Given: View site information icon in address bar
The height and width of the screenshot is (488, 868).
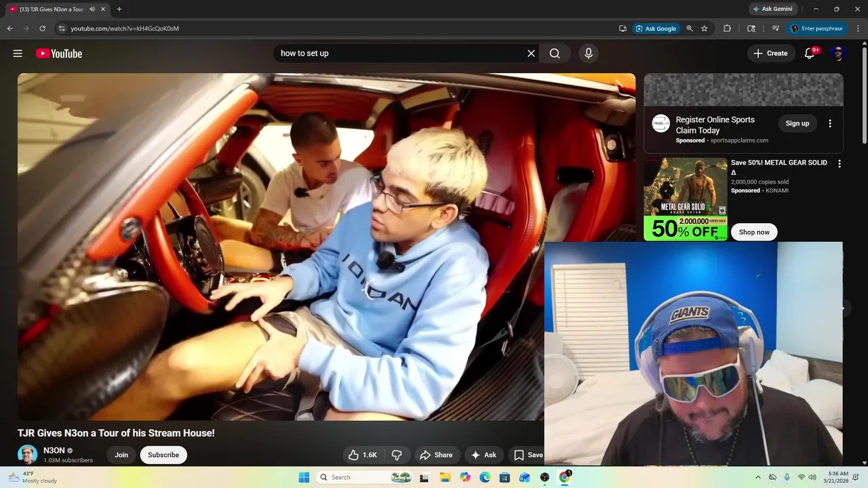Looking at the screenshot, I should pos(62,28).
